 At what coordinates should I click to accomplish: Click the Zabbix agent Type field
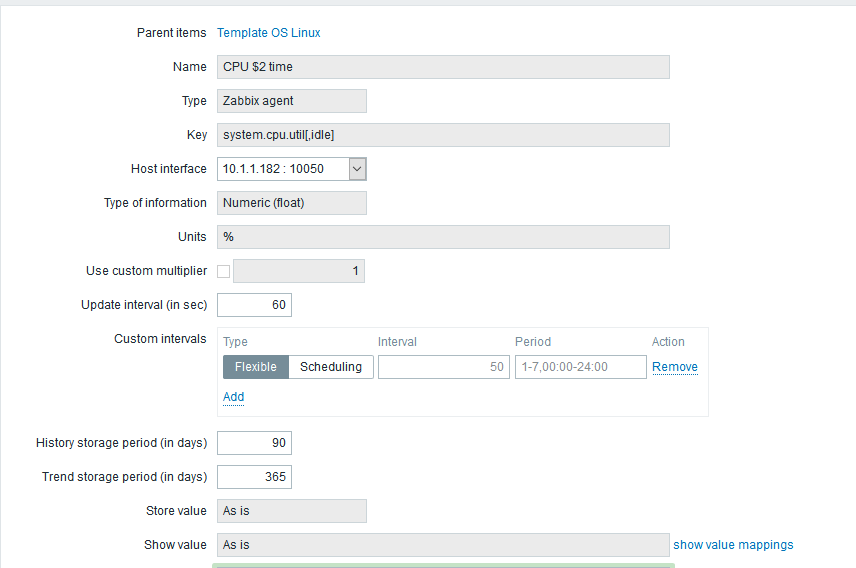click(x=292, y=101)
